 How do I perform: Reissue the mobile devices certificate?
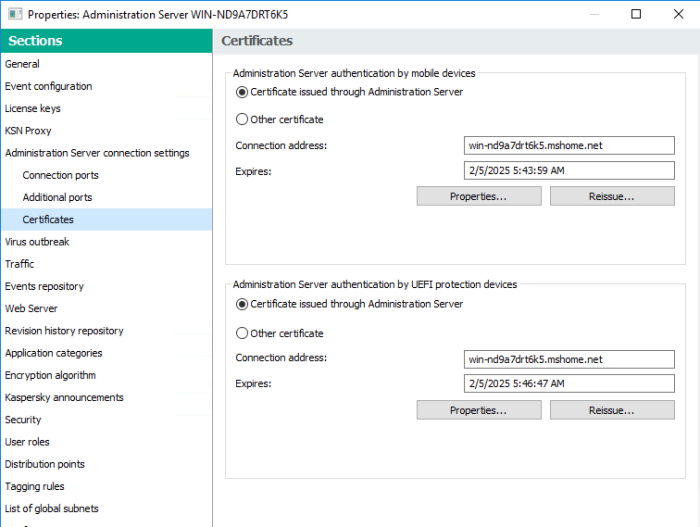(611, 196)
